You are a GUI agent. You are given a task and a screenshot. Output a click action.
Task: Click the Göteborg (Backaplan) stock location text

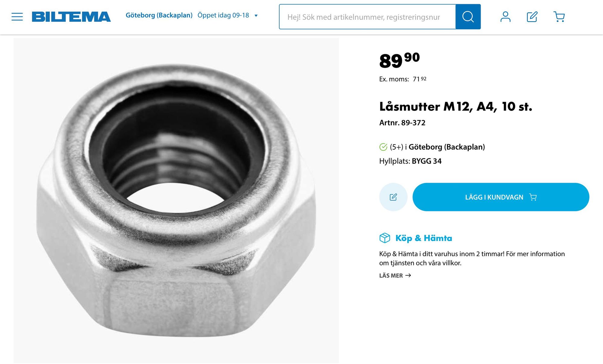[447, 147]
